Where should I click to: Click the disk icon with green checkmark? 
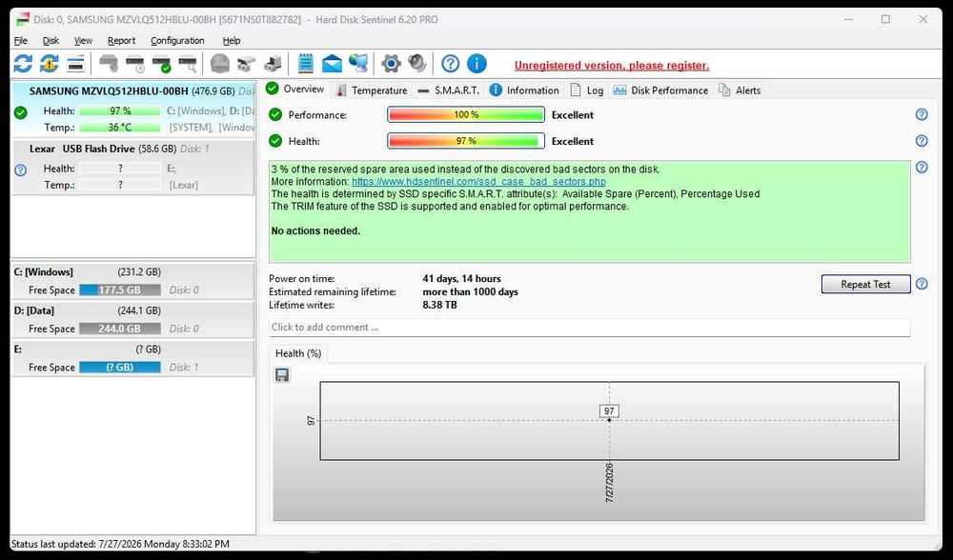[x=162, y=63]
